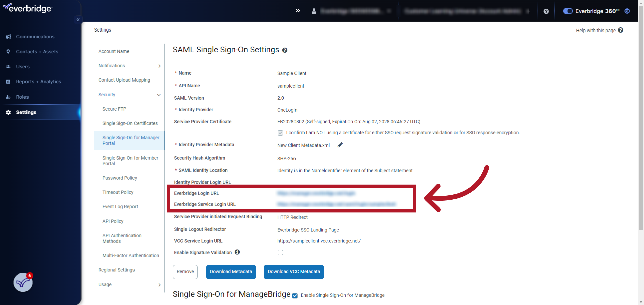Uncheck Enable Single Sign-On for ManageBridge

click(x=294, y=296)
